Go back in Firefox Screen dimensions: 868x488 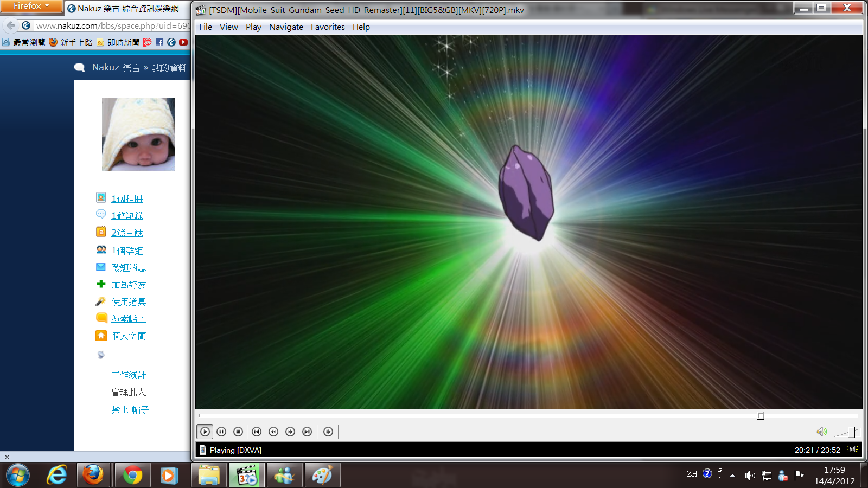(x=10, y=25)
